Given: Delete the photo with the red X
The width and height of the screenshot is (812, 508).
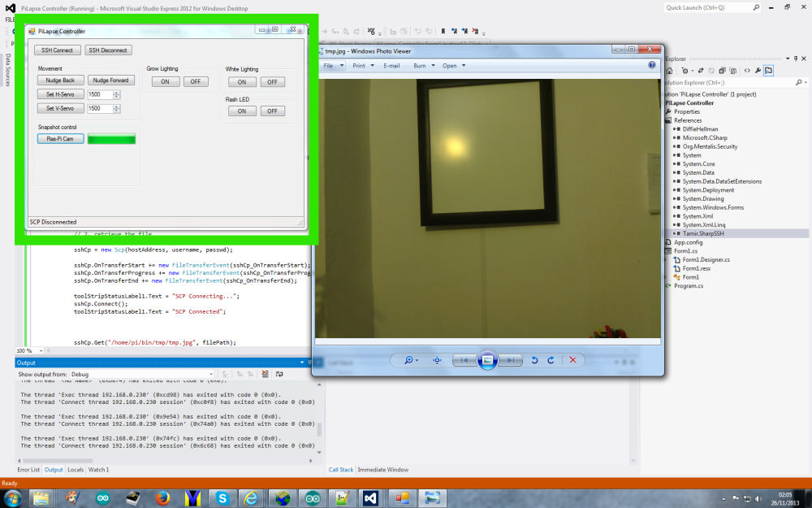Looking at the screenshot, I should [x=572, y=360].
